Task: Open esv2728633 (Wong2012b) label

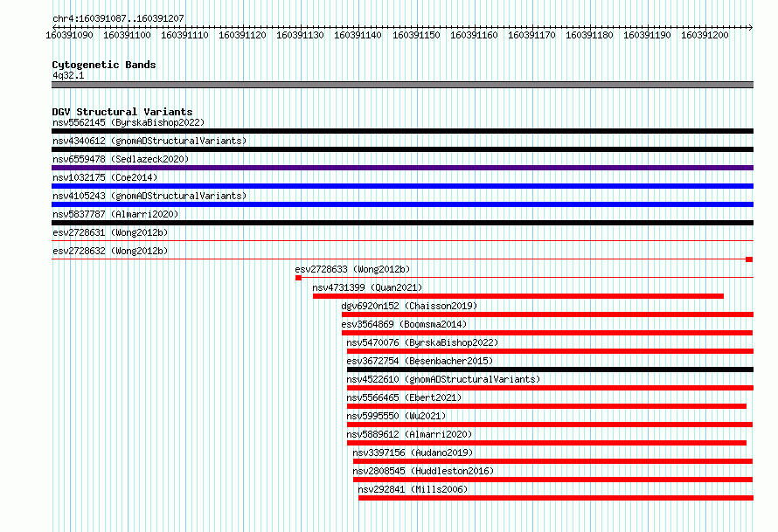Action: [x=352, y=269]
